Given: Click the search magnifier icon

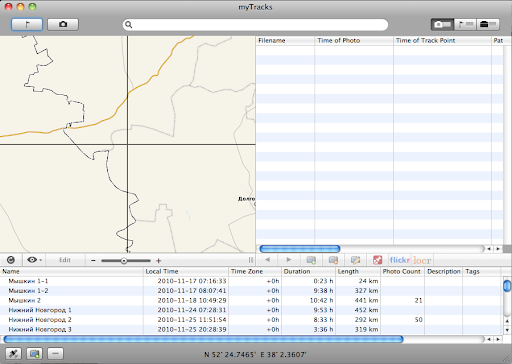Looking at the screenshot, I should [x=129, y=25].
